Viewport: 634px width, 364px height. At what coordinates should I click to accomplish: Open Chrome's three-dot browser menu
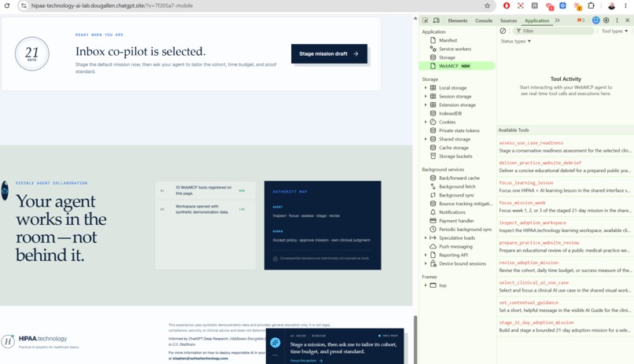(x=627, y=6)
